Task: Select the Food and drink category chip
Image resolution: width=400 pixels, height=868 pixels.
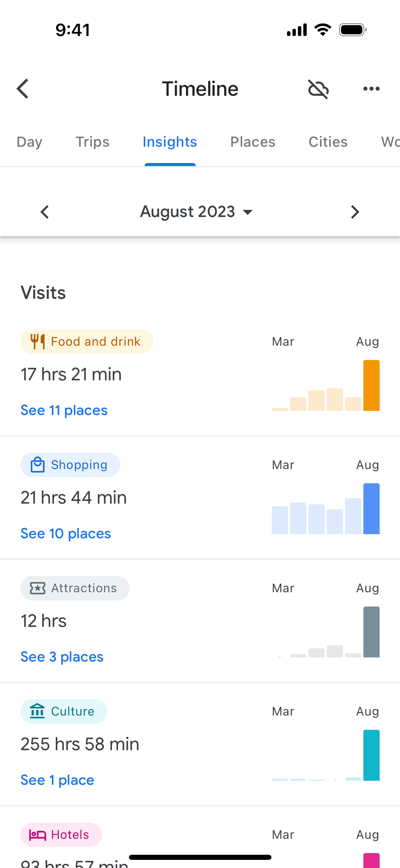Action: [87, 342]
